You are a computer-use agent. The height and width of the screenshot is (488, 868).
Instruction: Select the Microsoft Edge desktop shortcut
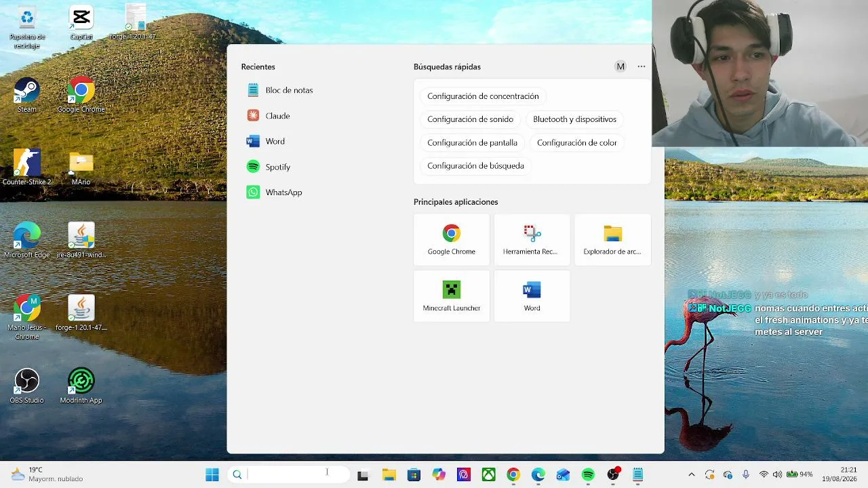click(27, 240)
